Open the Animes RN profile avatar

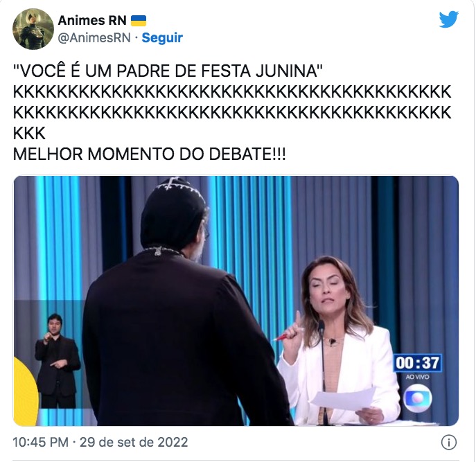[x=33, y=29]
